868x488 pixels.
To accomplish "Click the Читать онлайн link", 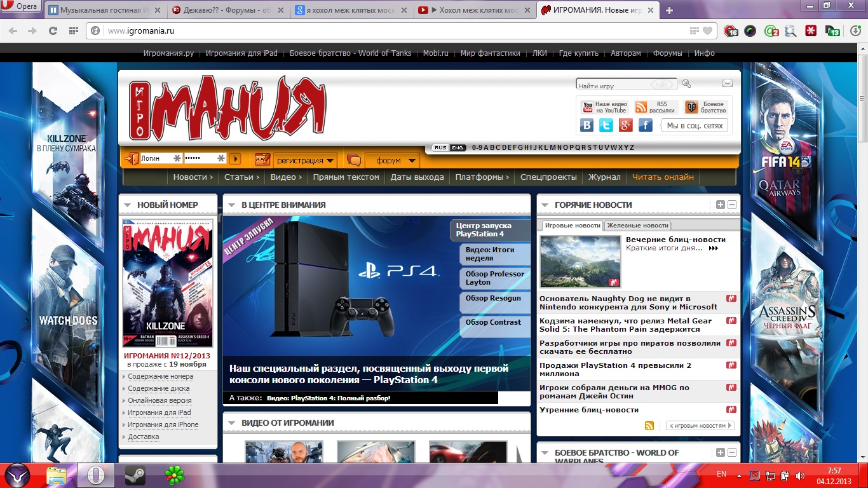I will pyautogui.click(x=663, y=177).
